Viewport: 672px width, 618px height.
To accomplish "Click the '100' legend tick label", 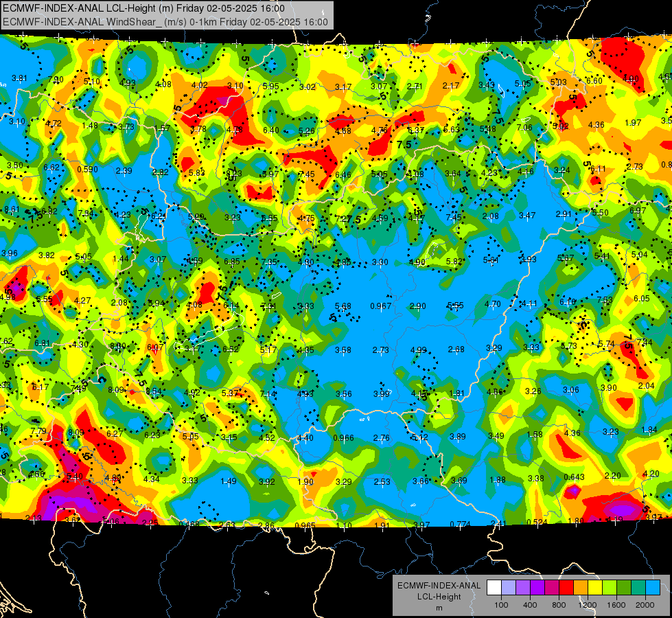I will coord(501,605).
